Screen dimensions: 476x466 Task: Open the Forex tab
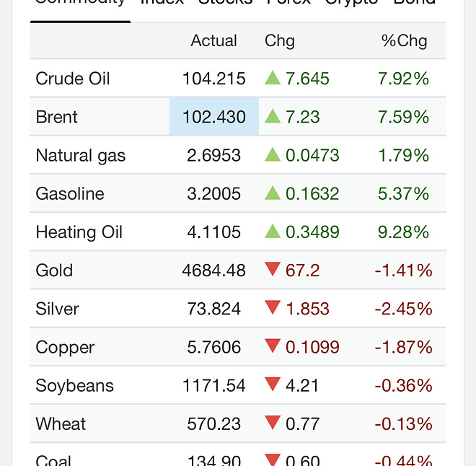pos(288,2)
